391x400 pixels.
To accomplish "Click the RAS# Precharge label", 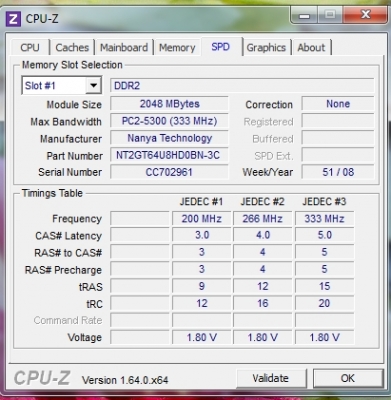I will click(63, 270).
